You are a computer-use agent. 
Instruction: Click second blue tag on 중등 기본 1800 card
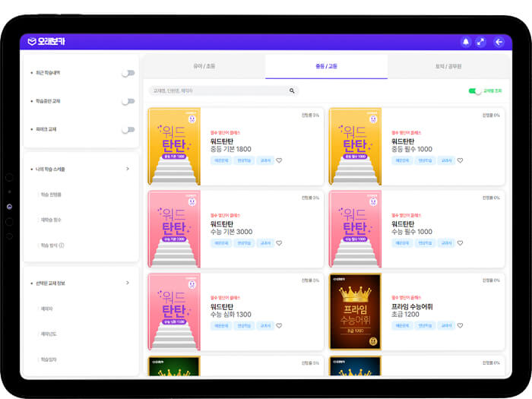pos(244,160)
